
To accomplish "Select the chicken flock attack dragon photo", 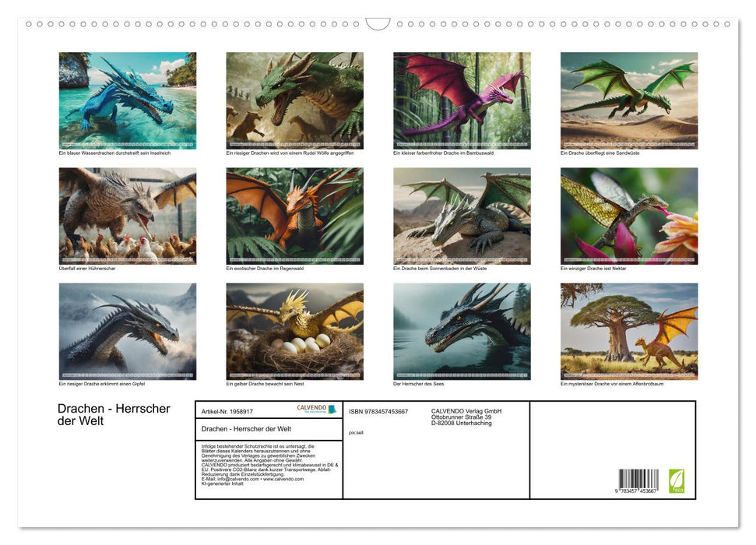I will tap(128, 215).
